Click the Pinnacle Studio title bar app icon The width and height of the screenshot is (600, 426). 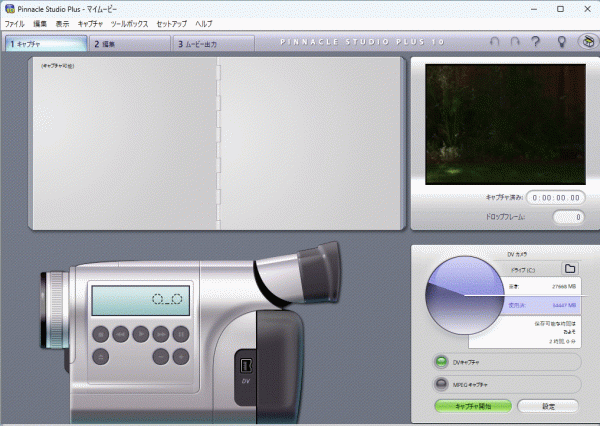point(10,9)
